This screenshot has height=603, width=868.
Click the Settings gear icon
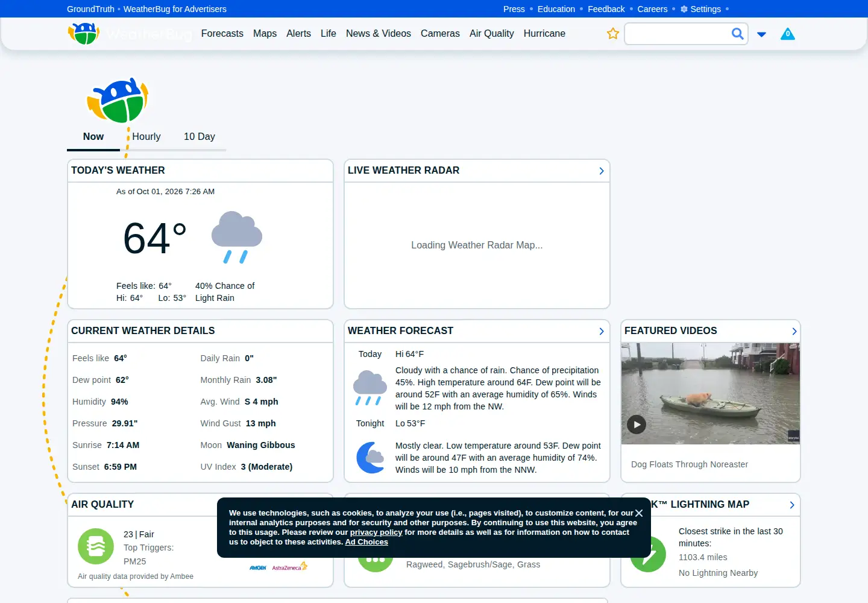coord(684,9)
